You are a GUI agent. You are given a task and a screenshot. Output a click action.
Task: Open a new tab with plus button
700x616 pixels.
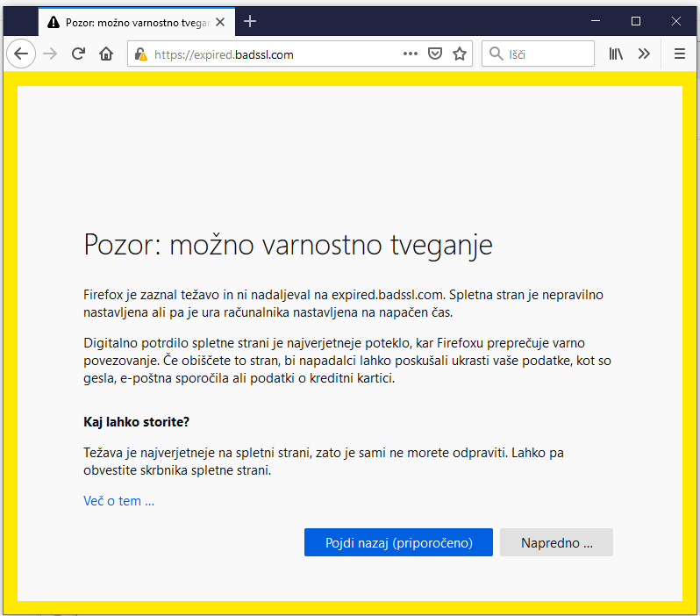click(250, 21)
